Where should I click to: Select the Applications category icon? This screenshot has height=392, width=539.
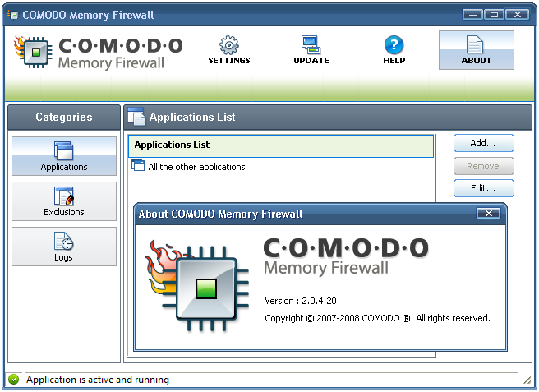63,150
